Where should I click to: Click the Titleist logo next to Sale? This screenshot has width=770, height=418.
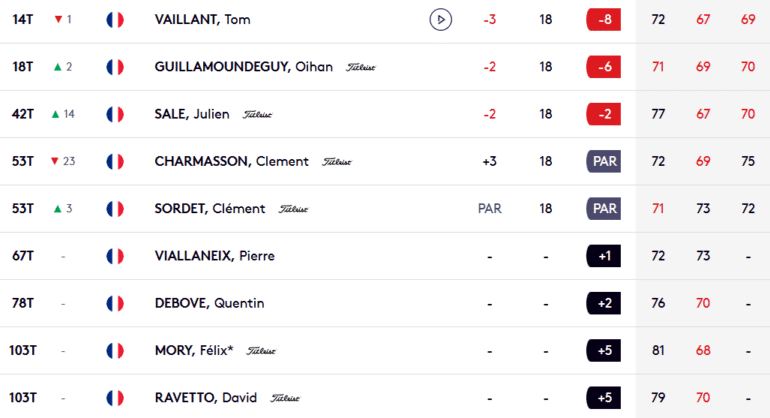pyautogui.click(x=257, y=115)
